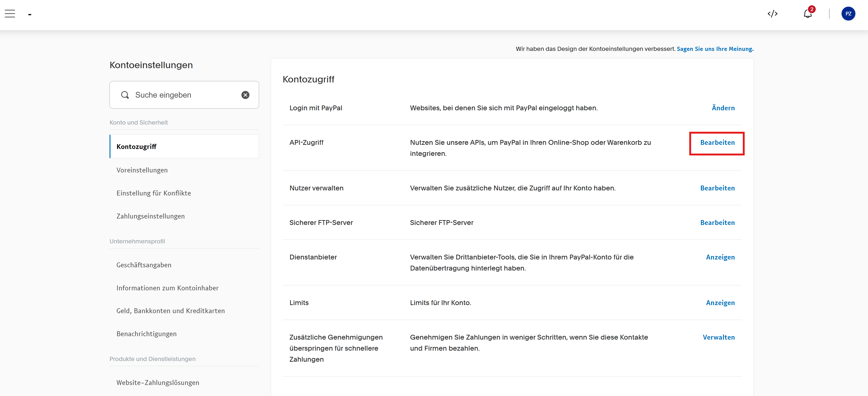Click Bearbeiten for Nutzer verwalten
The image size is (868, 396).
click(717, 188)
